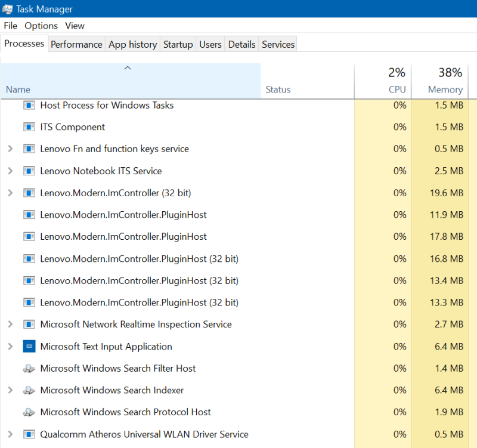The height and width of the screenshot is (448, 477).
Task: Expand the Lenovo Fn and function keys service
Action: coord(10,149)
